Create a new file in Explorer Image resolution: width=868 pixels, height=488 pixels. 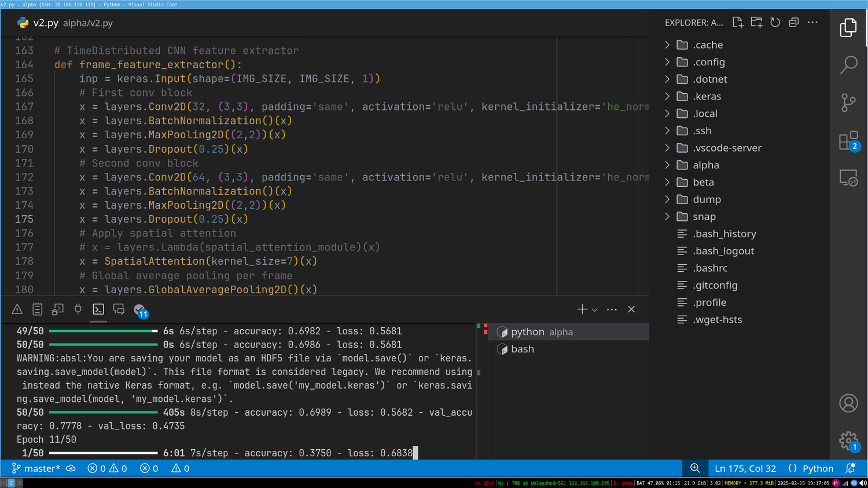tap(738, 23)
